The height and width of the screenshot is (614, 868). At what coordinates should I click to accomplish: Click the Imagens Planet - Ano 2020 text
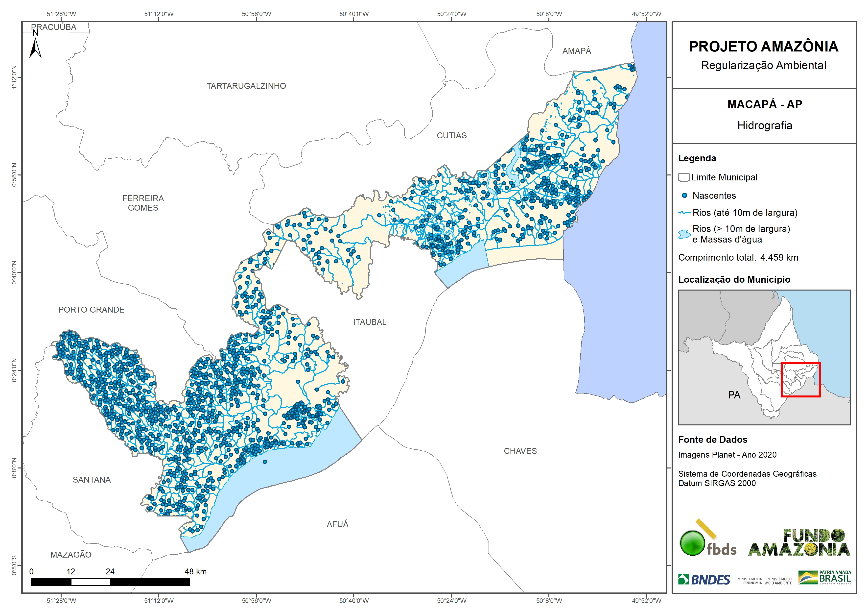pyautogui.click(x=727, y=455)
